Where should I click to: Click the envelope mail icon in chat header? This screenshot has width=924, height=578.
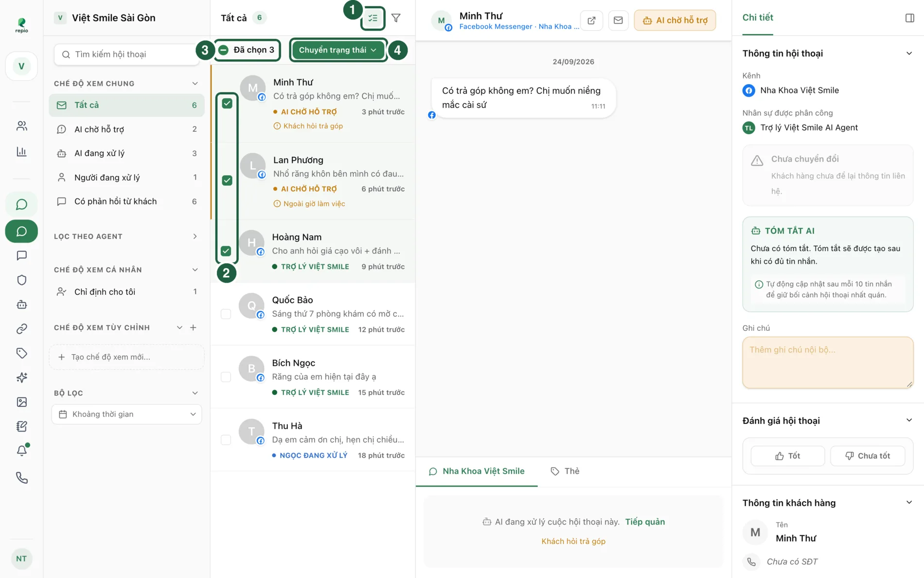click(618, 20)
